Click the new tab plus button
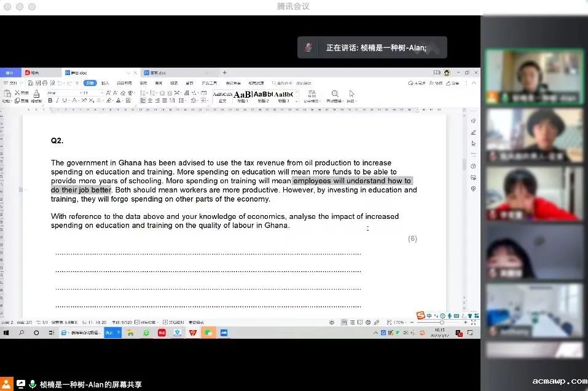The image size is (588, 391). coord(224,73)
